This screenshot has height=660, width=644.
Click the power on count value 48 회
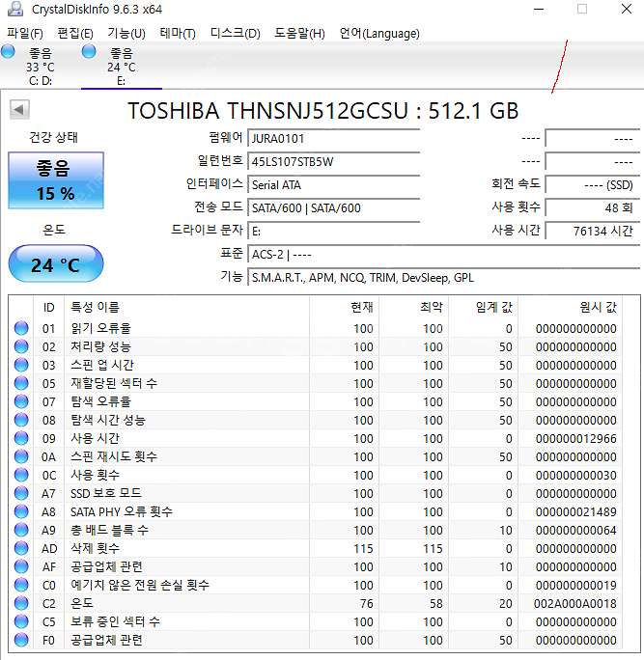pos(593,207)
